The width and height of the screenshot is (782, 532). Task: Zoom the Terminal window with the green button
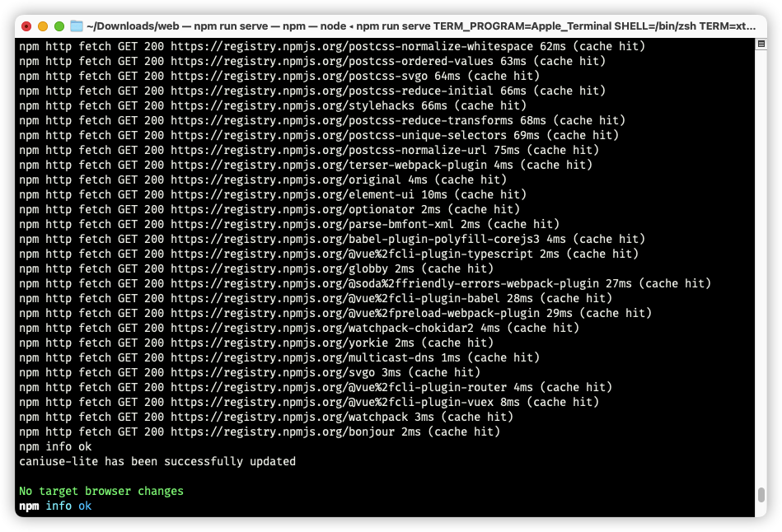59,26
